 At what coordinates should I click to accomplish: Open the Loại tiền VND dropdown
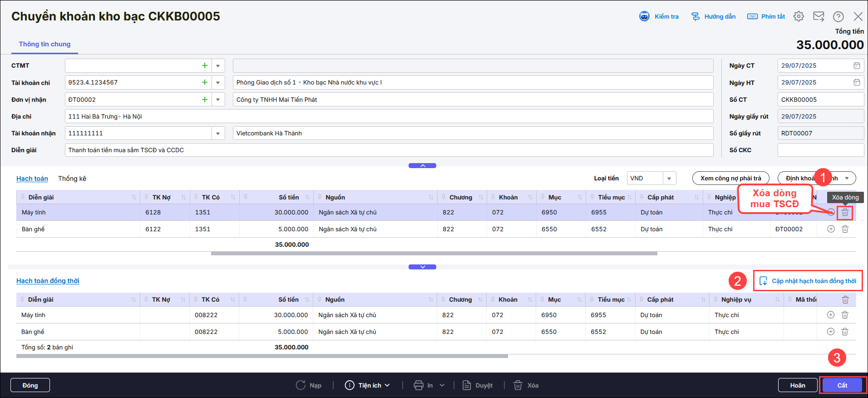point(669,179)
